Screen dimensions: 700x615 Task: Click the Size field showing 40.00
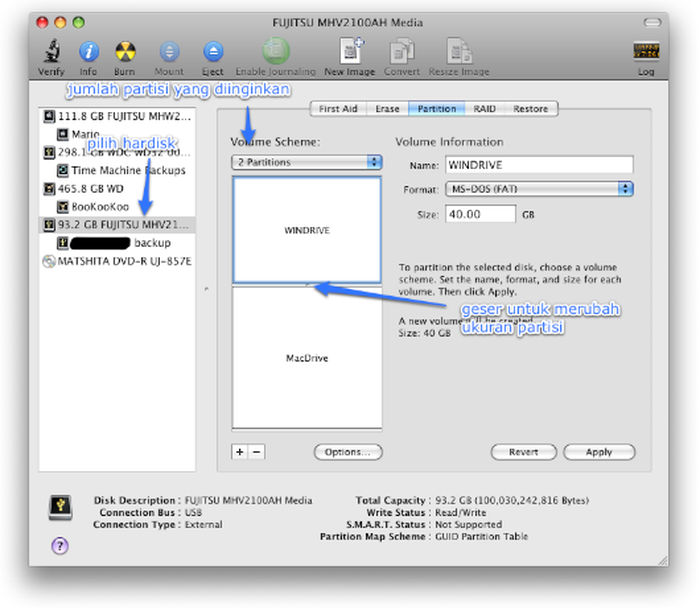[480, 214]
